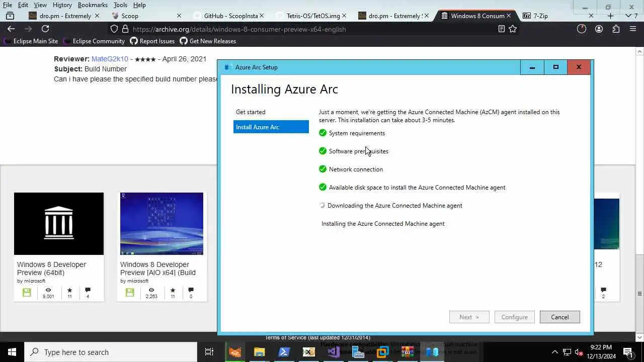Image resolution: width=644 pixels, height=362 pixels.
Task: Open Windows 8 Developer Preview AIO x64 thumbnail
Action: (x=162, y=224)
